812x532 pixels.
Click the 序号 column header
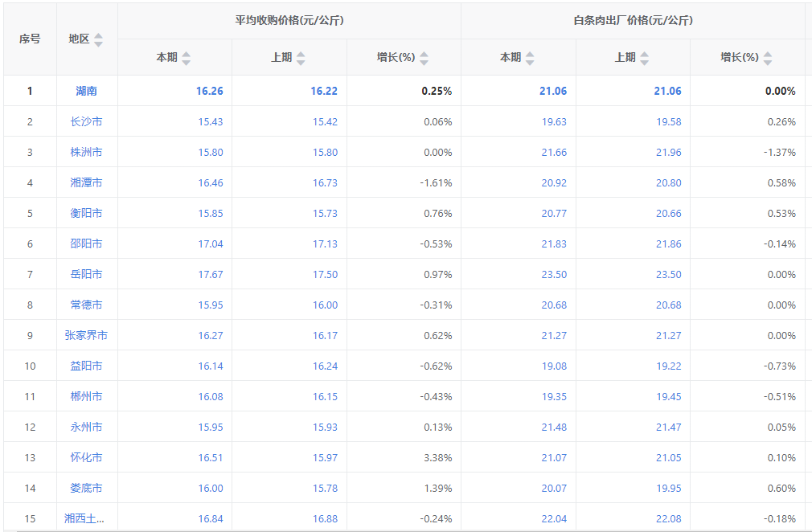coord(30,39)
